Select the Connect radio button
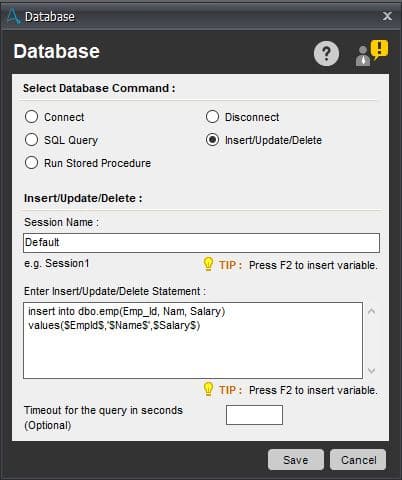Viewport: 402px width, 480px height. point(31,117)
